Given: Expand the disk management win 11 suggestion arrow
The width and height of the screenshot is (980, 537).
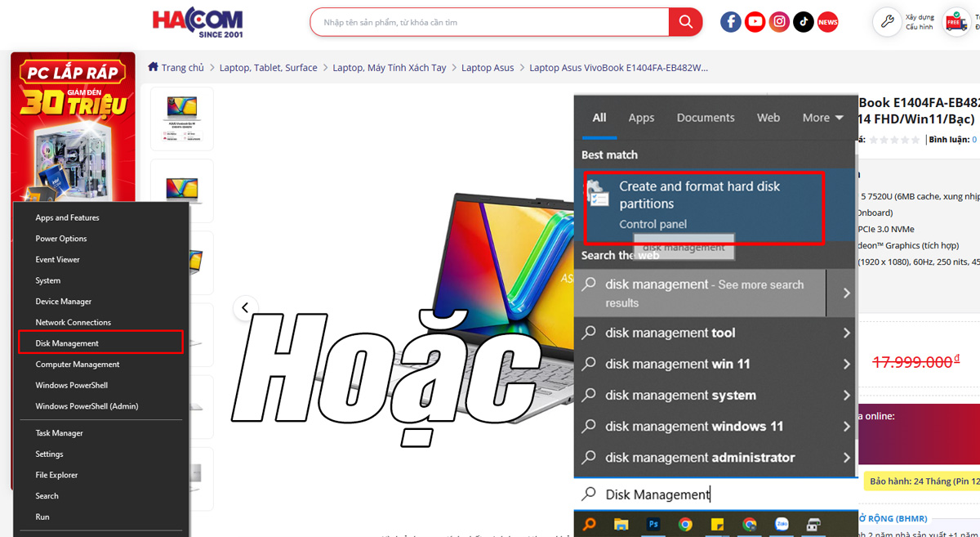Looking at the screenshot, I should coord(845,363).
